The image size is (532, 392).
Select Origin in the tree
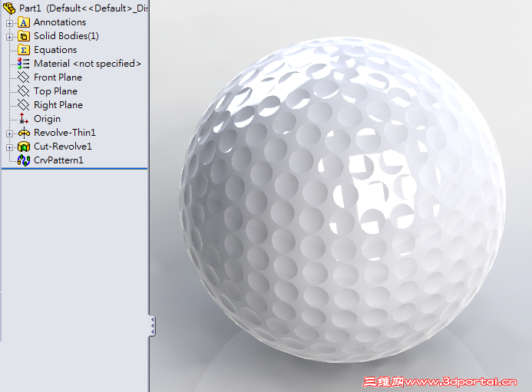tap(47, 119)
